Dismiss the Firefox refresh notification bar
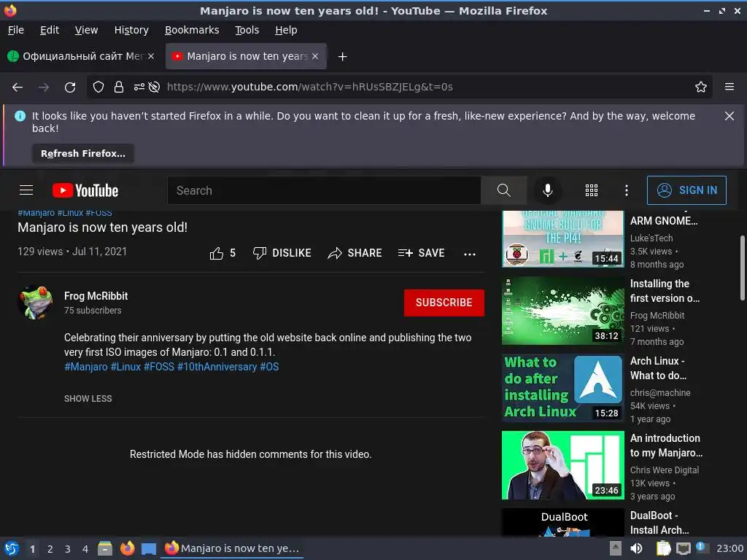This screenshot has height=560, width=747. coord(729,116)
